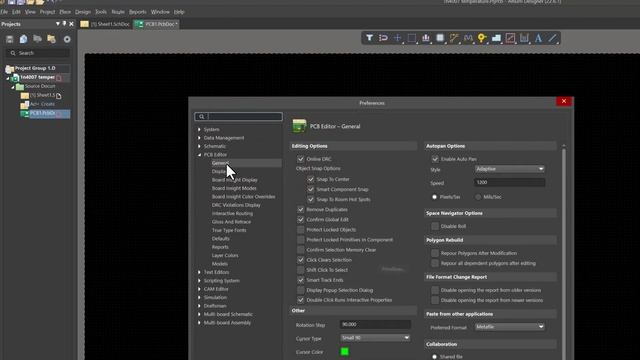
Task: Pin the Projects panel
Action: 64,24
